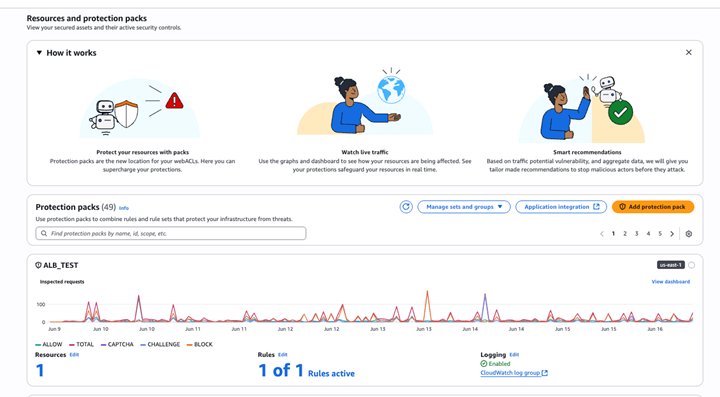Viewport: 720px width, 397px height.
Task: Click the Smart recommendations caption
Action: 587,152
